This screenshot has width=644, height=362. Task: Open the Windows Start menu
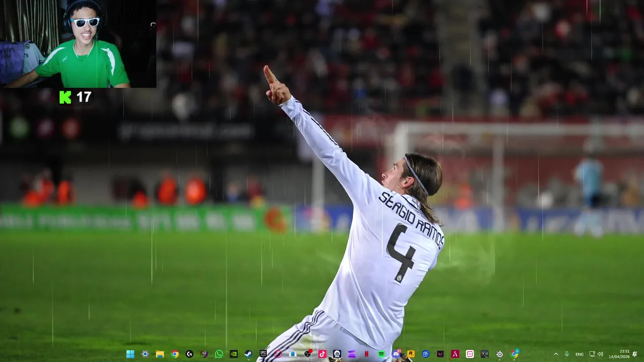click(x=130, y=354)
